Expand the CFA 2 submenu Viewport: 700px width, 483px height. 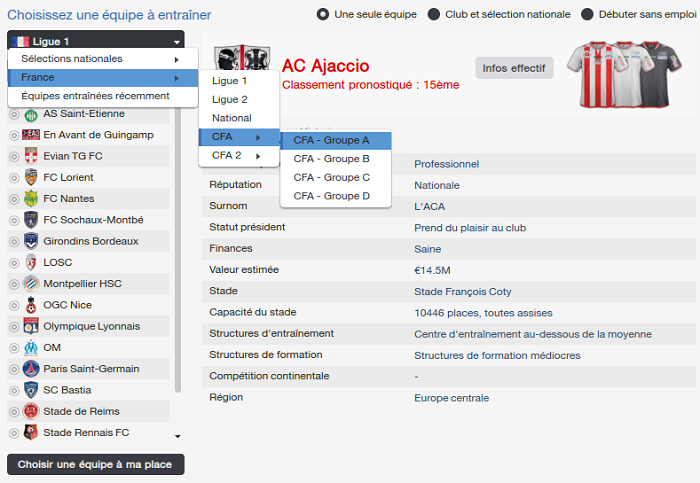pyautogui.click(x=239, y=155)
